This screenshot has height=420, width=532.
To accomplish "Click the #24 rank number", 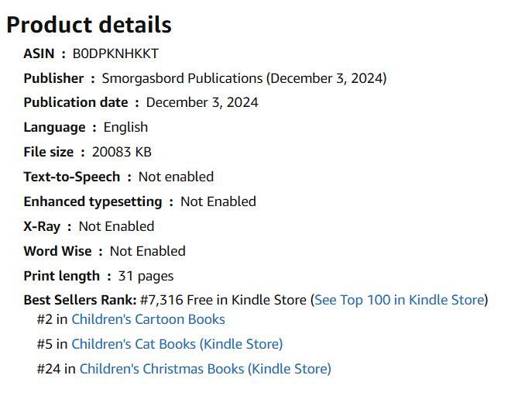I will click(46, 369).
